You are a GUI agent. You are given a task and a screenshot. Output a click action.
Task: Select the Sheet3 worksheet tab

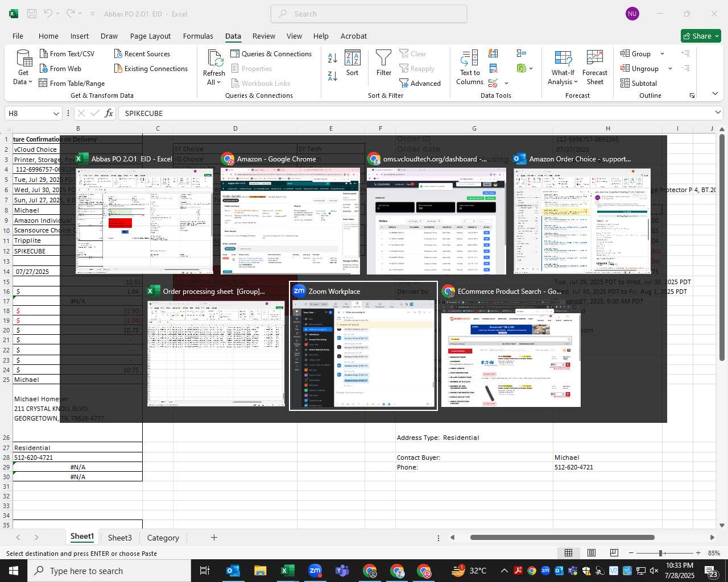point(120,538)
